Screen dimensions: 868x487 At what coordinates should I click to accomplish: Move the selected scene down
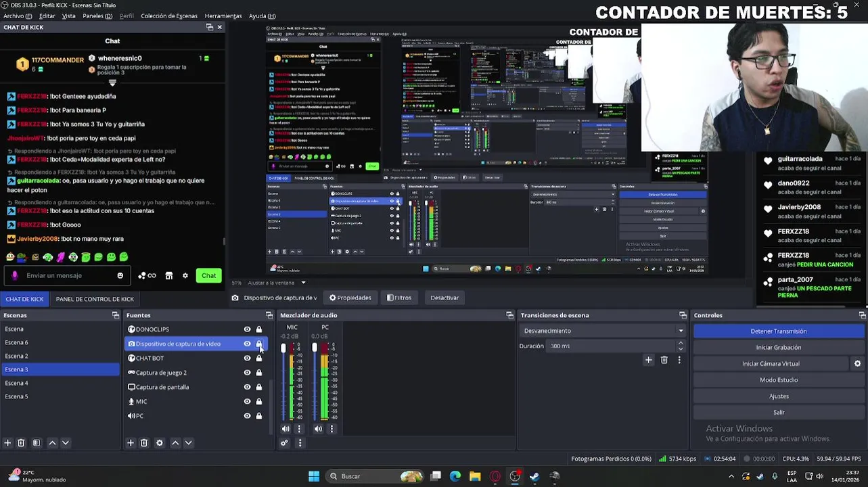[x=66, y=443]
